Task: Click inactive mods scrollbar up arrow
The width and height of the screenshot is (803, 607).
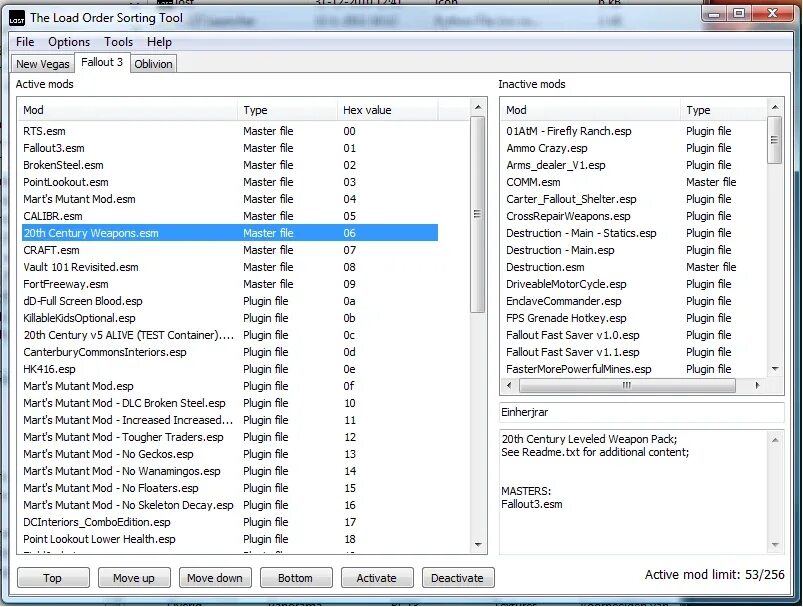Action: click(x=775, y=107)
